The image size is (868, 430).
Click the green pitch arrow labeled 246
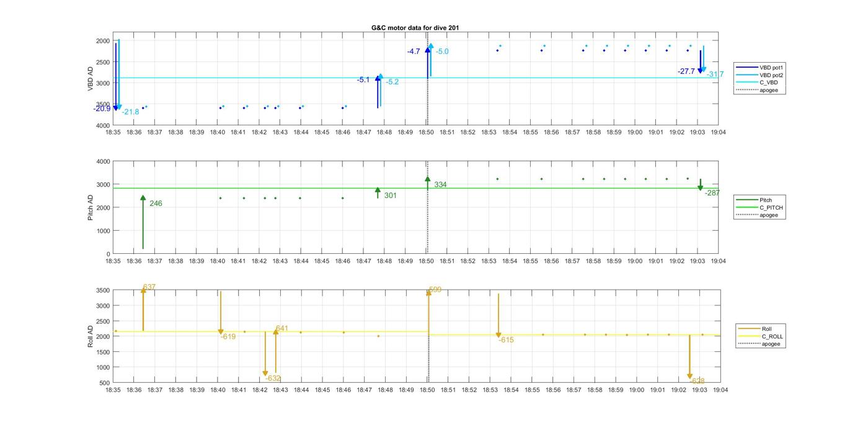click(x=143, y=222)
